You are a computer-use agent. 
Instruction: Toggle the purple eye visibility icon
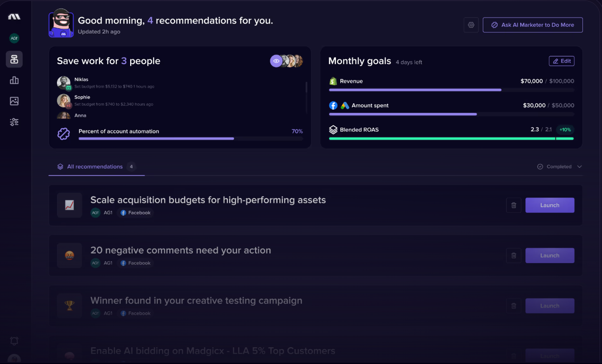pyautogui.click(x=276, y=61)
